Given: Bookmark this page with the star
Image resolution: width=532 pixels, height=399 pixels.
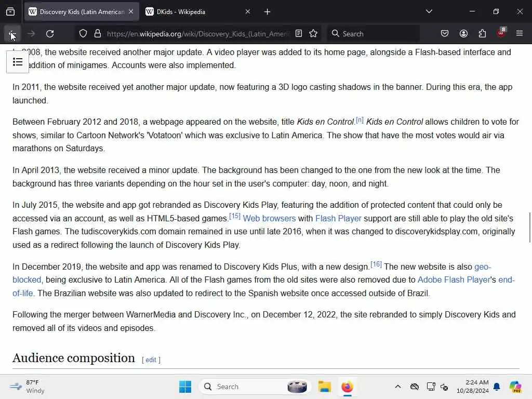Looking at the screenshot, I should tap(313, 34).
